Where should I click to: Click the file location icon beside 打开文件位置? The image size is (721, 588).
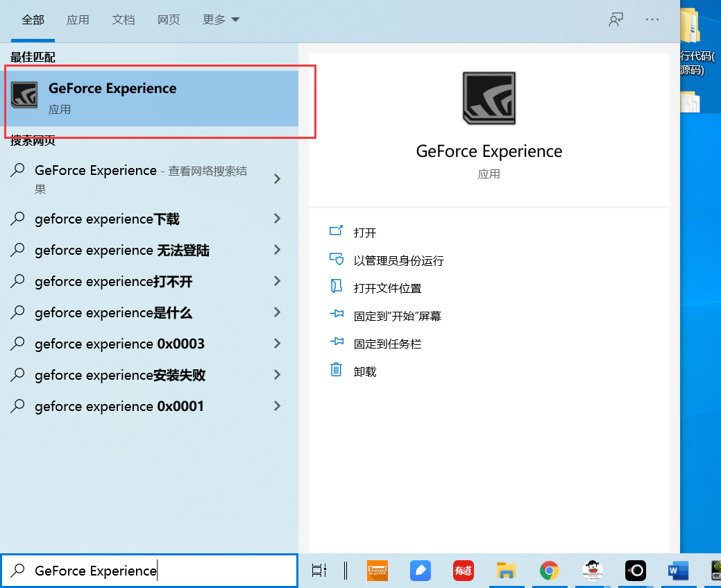click(336, 286)
